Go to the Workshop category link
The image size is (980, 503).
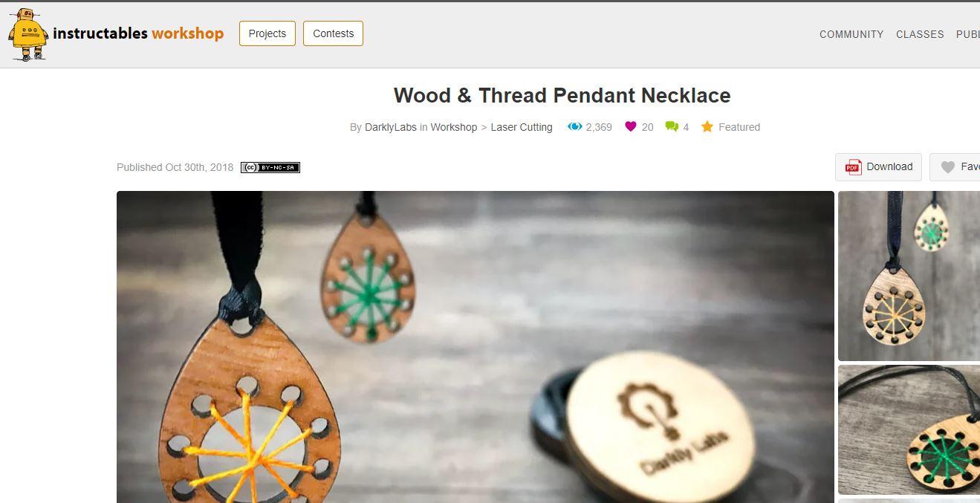[x=453, y=127]
